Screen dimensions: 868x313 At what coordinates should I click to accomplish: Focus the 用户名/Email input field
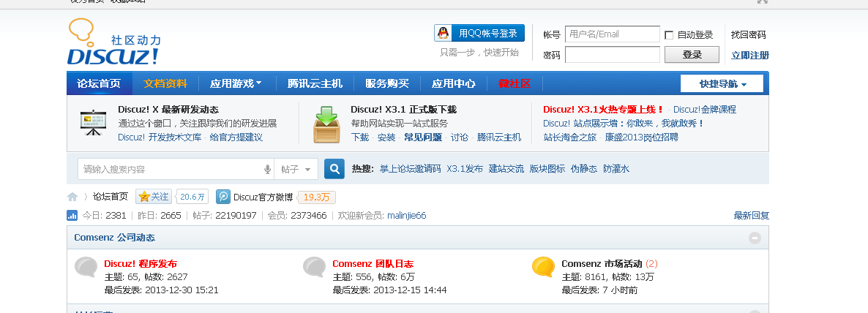point(613,34)
